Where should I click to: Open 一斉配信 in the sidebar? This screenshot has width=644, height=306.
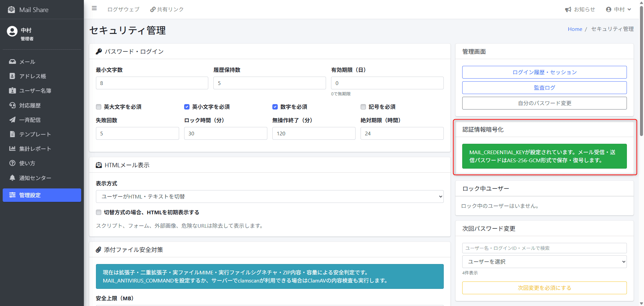[42, 120]
